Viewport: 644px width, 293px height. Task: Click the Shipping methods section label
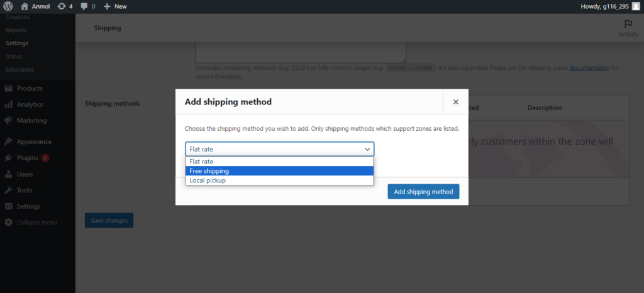point(112,103)
